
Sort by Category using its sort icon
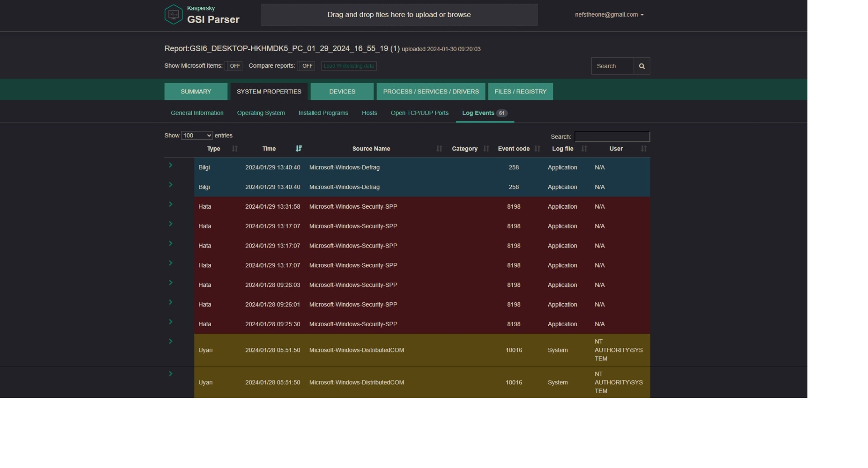click(486, 149)
